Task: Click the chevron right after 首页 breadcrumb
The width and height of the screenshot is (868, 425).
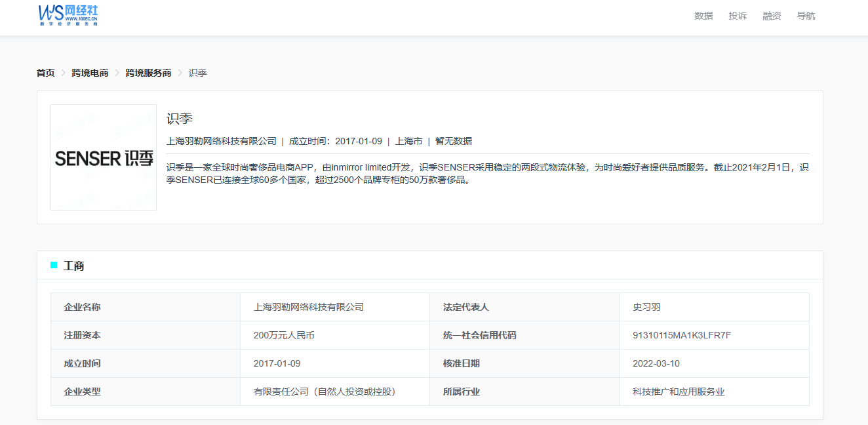Action: coord(64,73)
